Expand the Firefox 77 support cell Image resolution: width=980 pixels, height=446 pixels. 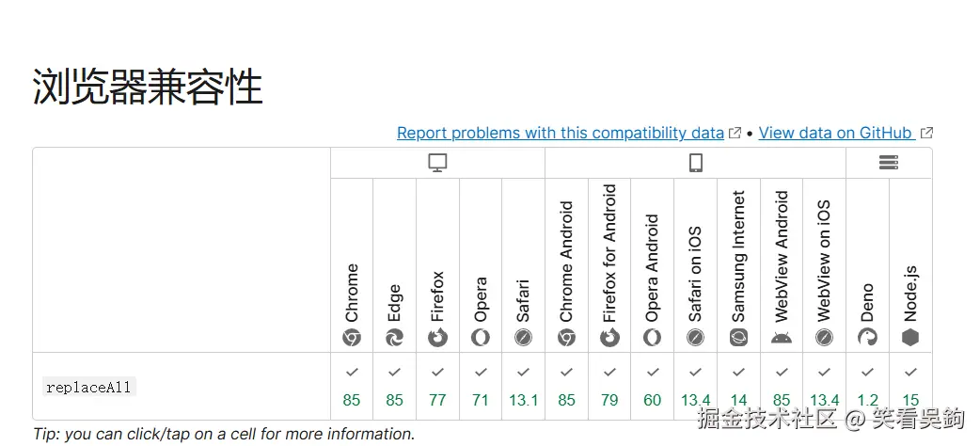click(x=437, y=387)
